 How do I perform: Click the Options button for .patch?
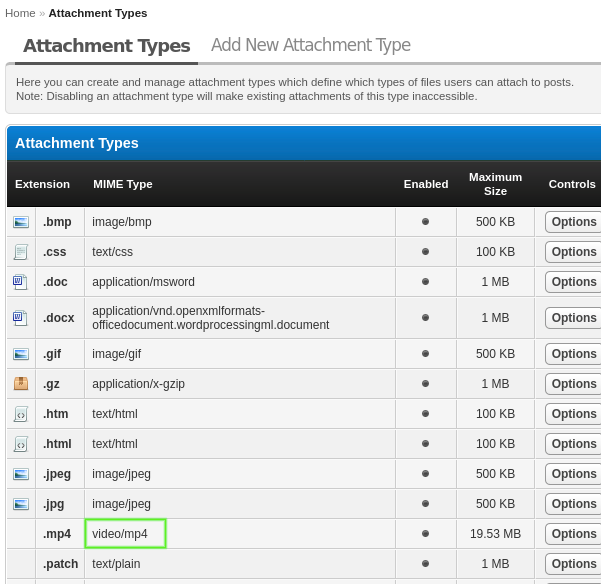[x=573, y=564]
